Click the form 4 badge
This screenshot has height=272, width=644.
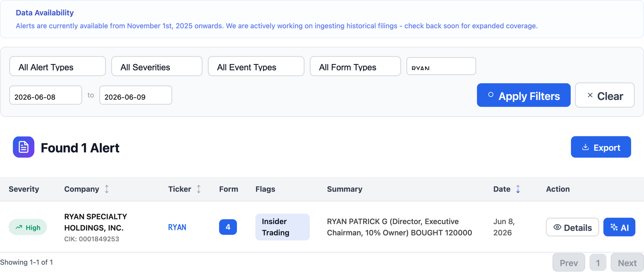(228, 227)
